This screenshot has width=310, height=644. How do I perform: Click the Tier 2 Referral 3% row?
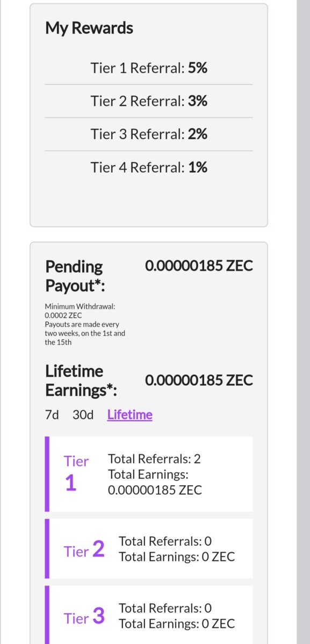pyautogui.click(x=149, y=101)
